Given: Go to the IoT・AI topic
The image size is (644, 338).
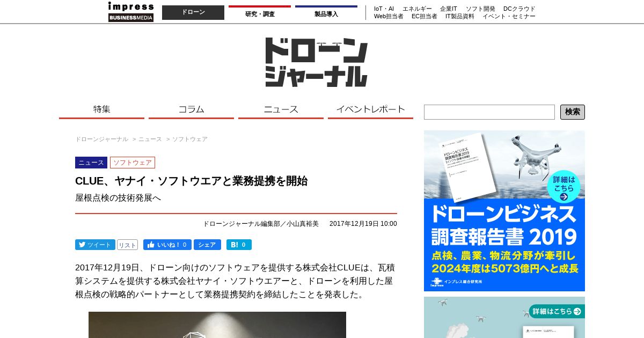Looking at the screenshot, I should pos(384,9).
